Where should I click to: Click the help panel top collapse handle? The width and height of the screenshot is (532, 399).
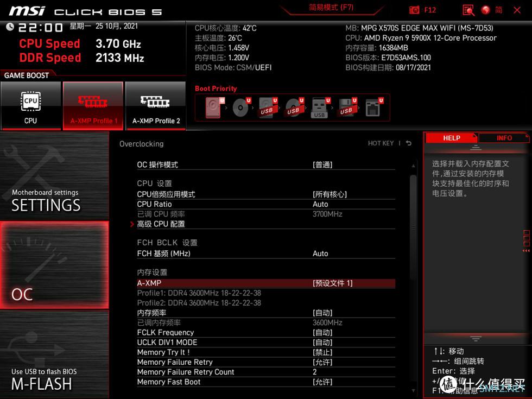[476, 147]
